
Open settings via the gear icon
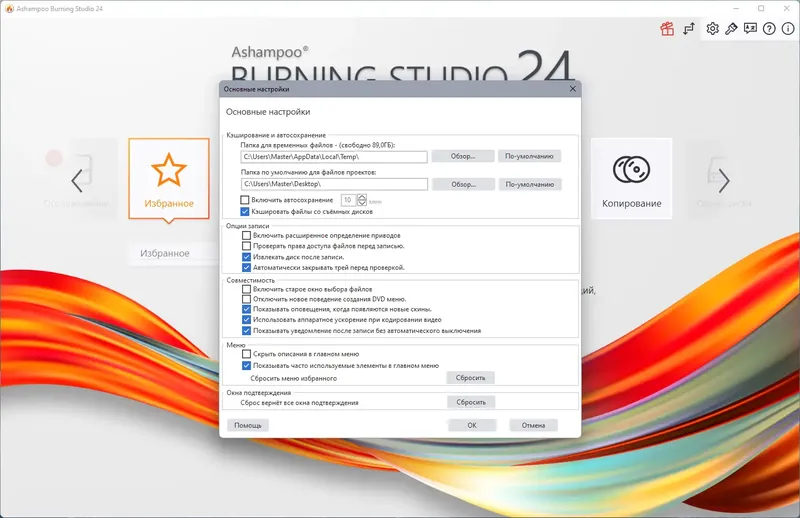712,29
